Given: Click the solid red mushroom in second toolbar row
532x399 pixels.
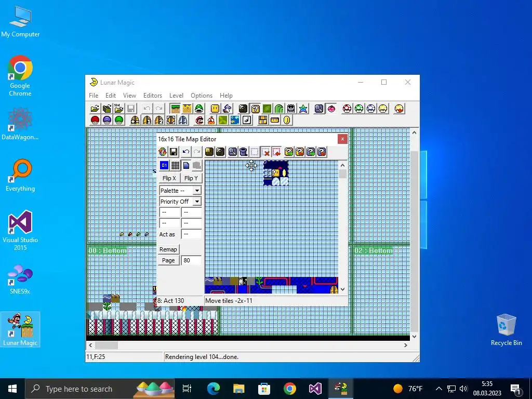Looking at the screenshot, I should coord(95,120).
